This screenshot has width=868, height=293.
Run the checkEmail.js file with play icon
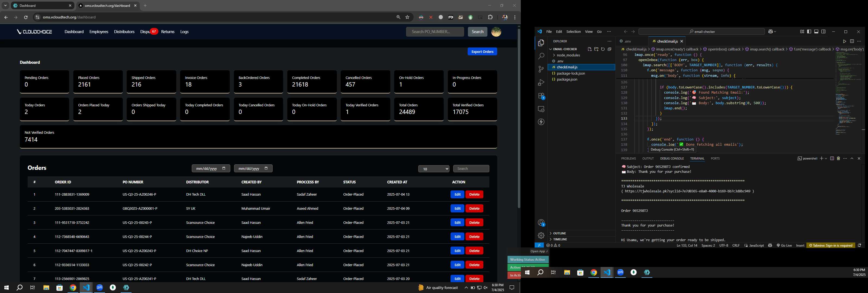(844, 41)
